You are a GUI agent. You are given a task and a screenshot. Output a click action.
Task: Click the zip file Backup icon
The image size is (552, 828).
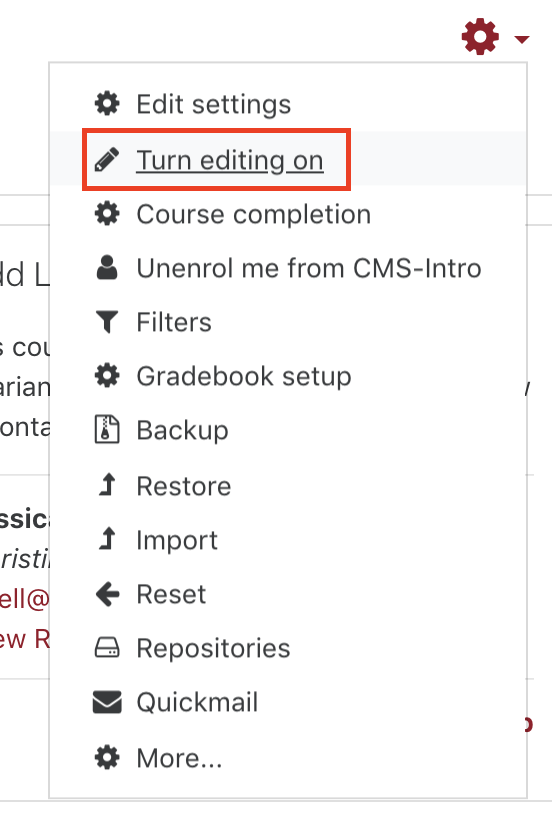107,429
